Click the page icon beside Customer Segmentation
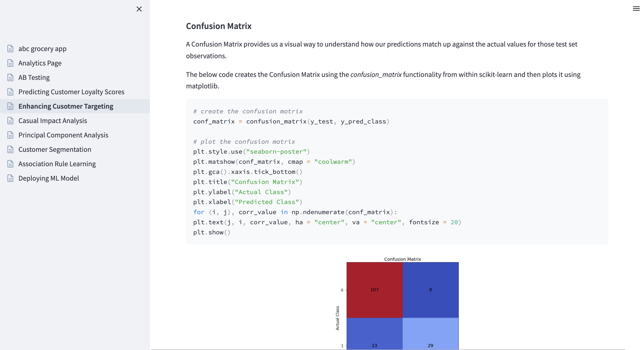The width and height of the screenshot is (644, 350). click(x=10, y=149)
